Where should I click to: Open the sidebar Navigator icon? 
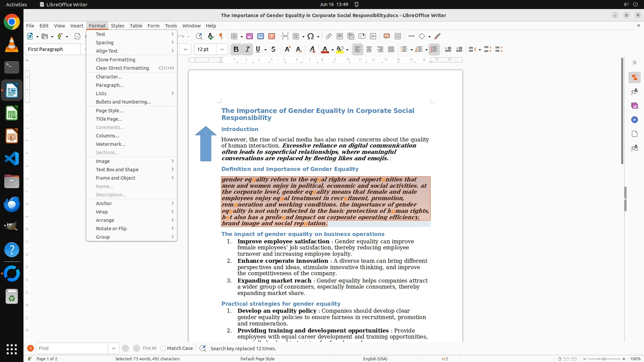pyautogui.click(x=634, y=120)
